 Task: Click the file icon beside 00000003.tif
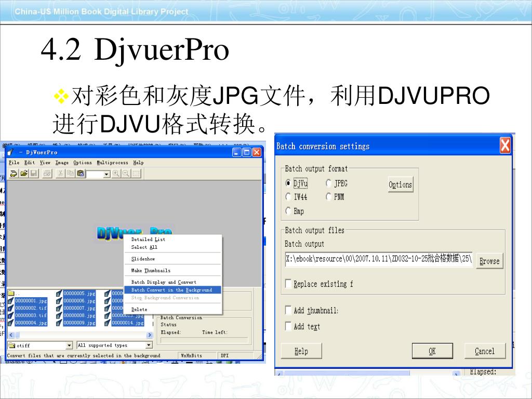tap(10, 315)
